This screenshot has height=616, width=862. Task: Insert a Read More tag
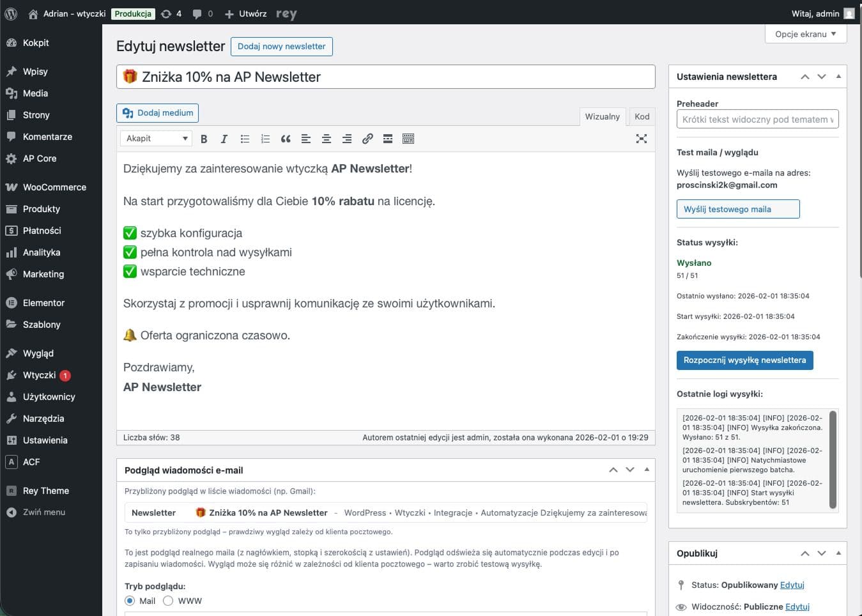pyautogui.click(x=388, y=139)
